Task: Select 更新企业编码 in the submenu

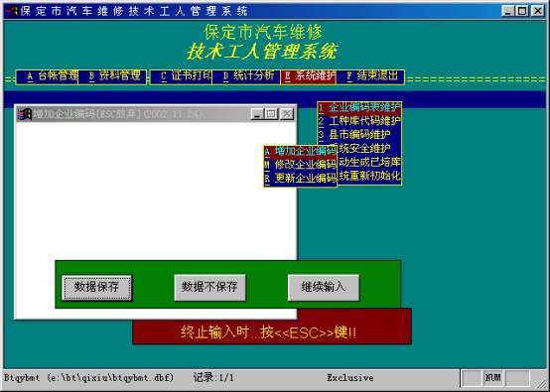Action: point(300,178)
